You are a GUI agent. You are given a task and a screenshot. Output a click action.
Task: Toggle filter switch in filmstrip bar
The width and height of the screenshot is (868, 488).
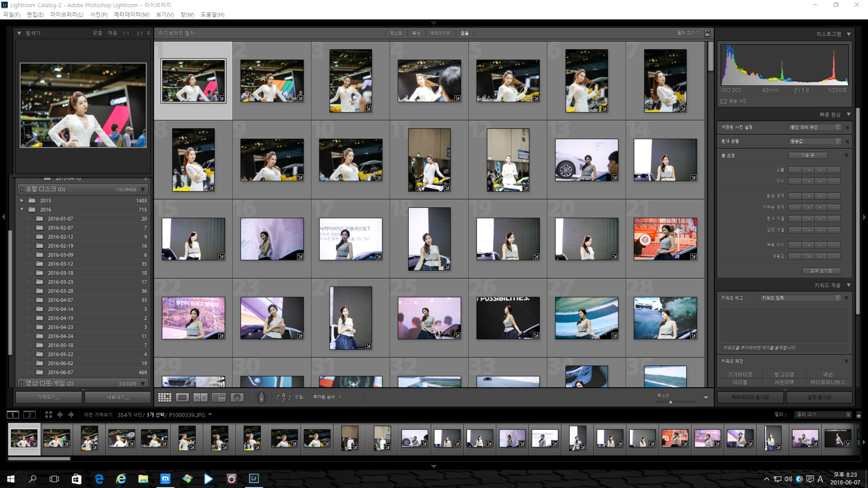[859, 415]
